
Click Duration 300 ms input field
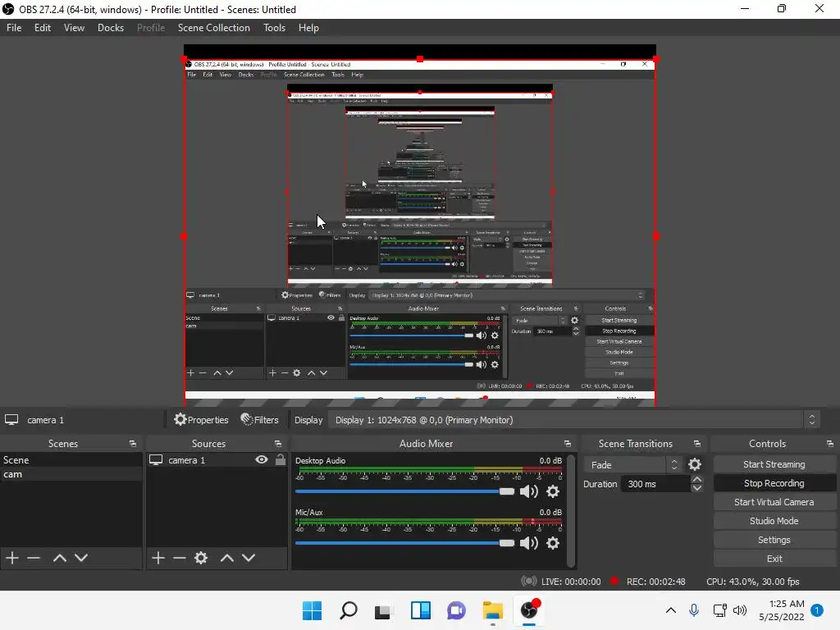click(655, 484)
